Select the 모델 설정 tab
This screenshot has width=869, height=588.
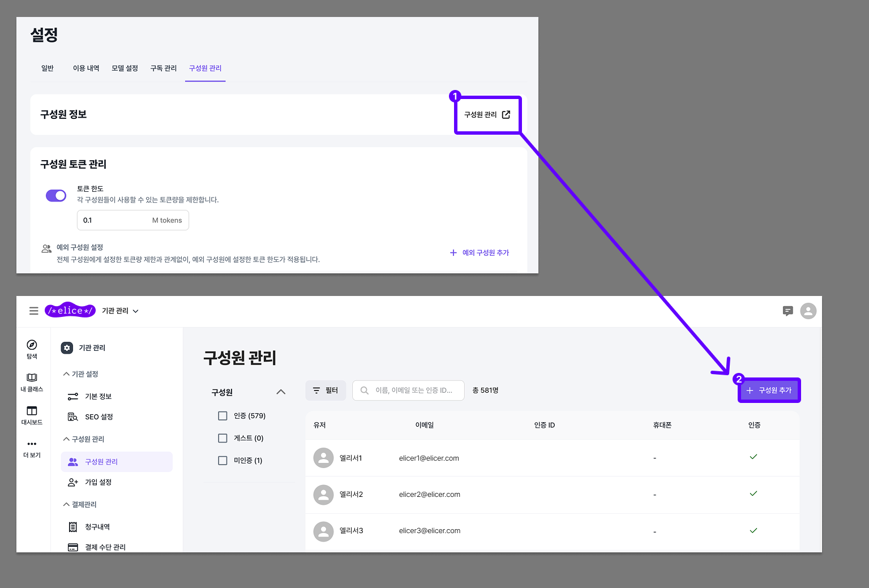(x=125, y=68)
